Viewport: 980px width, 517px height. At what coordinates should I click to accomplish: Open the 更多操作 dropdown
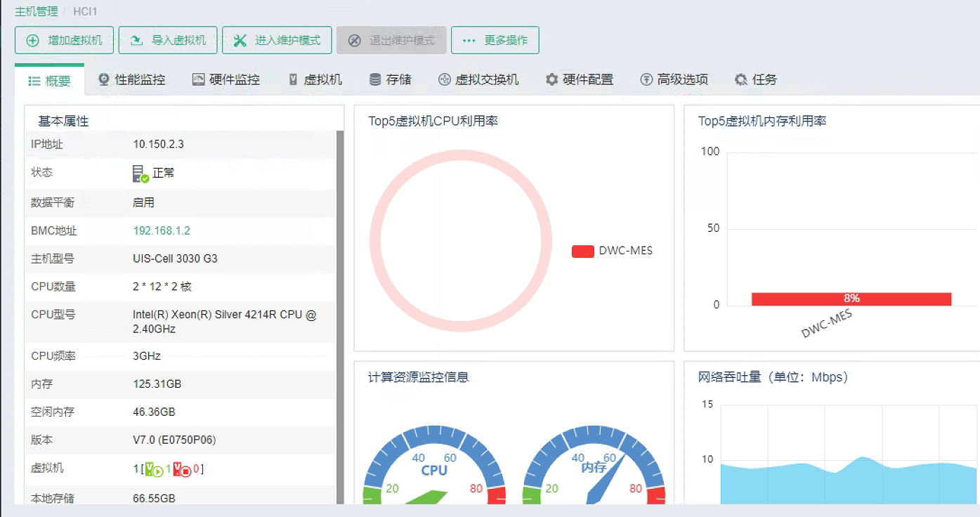click(x=495, y=40)
